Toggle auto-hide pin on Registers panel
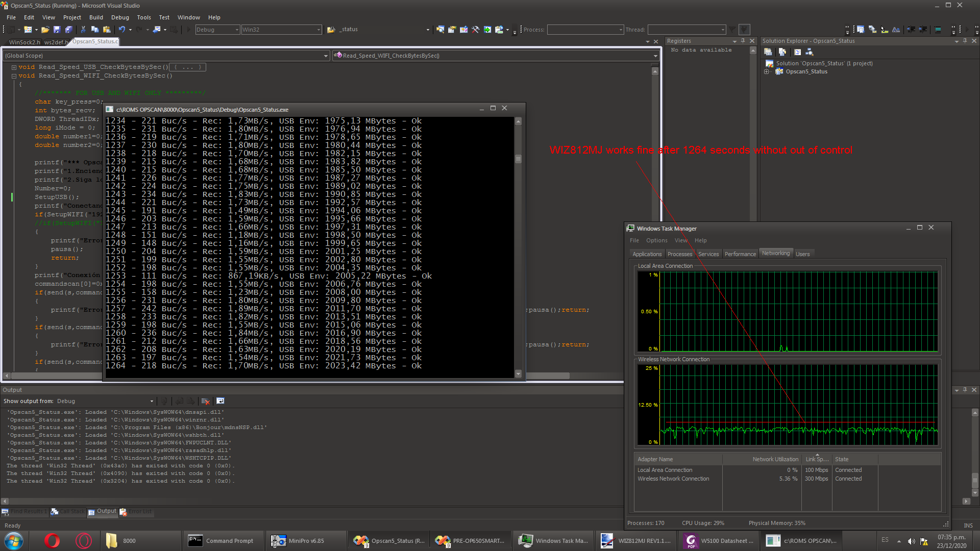 click(743, 41)
